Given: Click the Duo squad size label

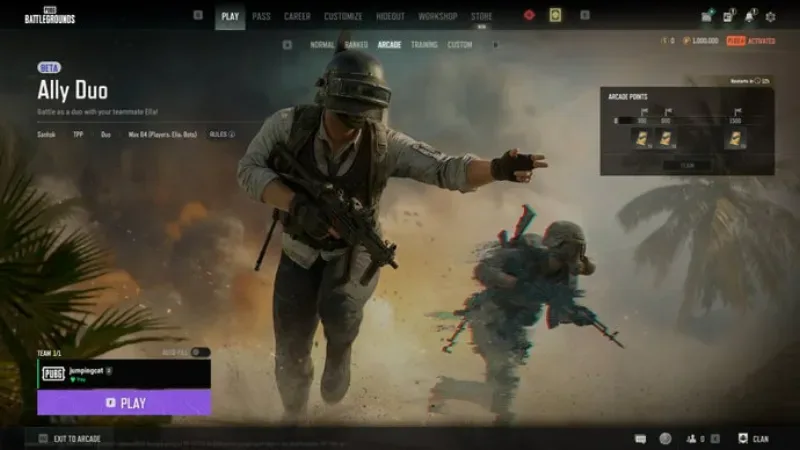Looking at the screenshot, I should pyautogui.click(x=106, y=135).
